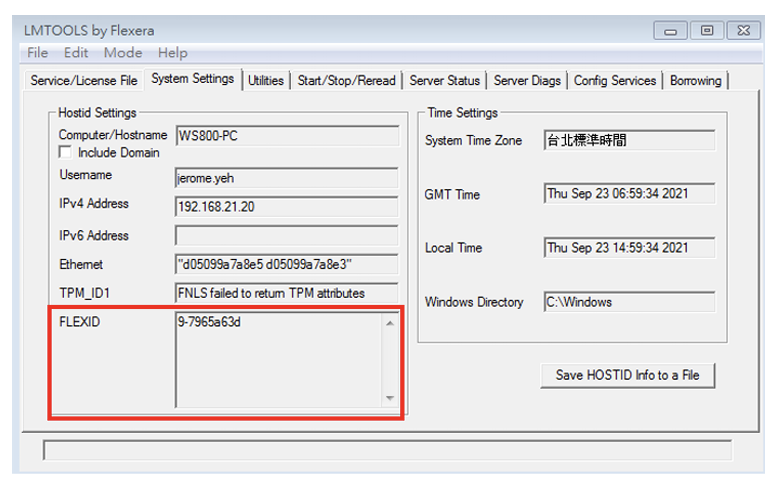Click the FLEXID scrollbar up arrow
This screenshot has width=780, height=494.
tap(389, 323)
